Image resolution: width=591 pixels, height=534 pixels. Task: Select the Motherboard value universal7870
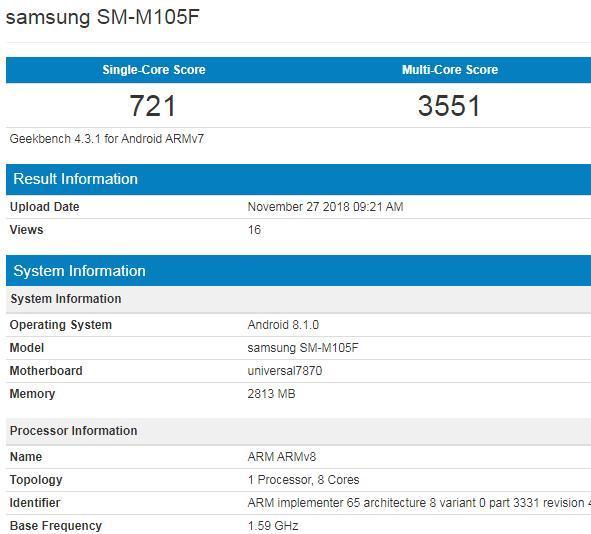285,371
